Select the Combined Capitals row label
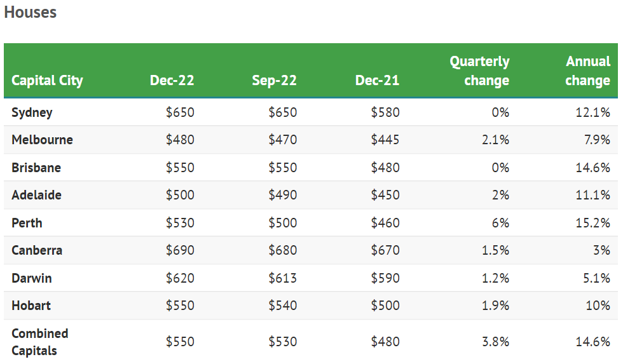The width and height of the screenshot is (623, 364). 39,342
